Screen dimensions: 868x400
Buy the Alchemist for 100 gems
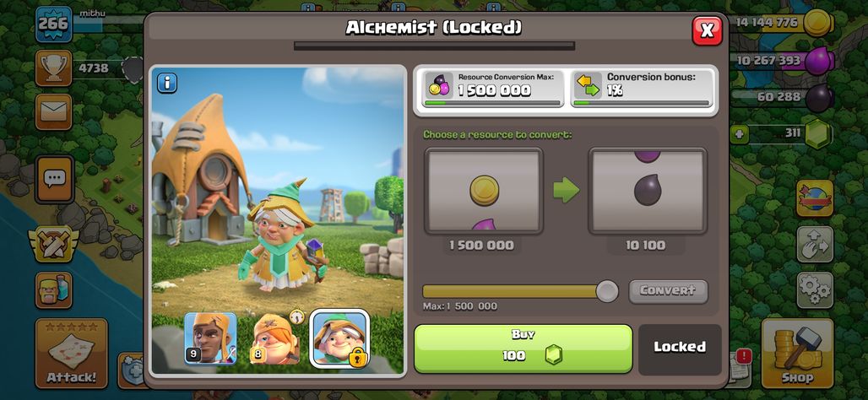point(524,349)
